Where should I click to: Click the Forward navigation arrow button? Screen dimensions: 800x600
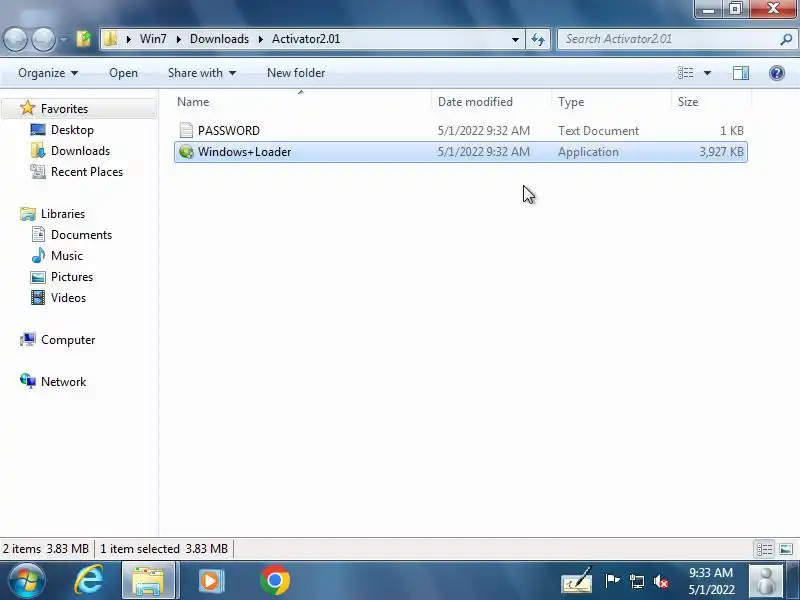43,39
